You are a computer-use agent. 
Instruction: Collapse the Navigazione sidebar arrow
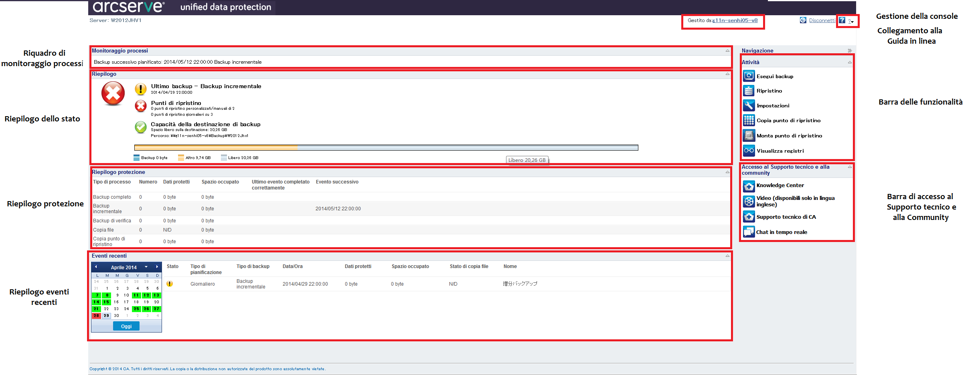[x=850, y=50]
